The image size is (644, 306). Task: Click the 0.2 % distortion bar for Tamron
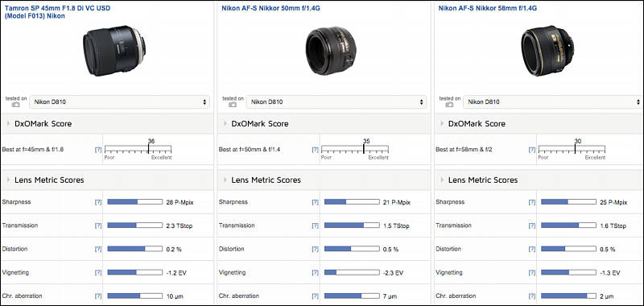pos(134,249)
